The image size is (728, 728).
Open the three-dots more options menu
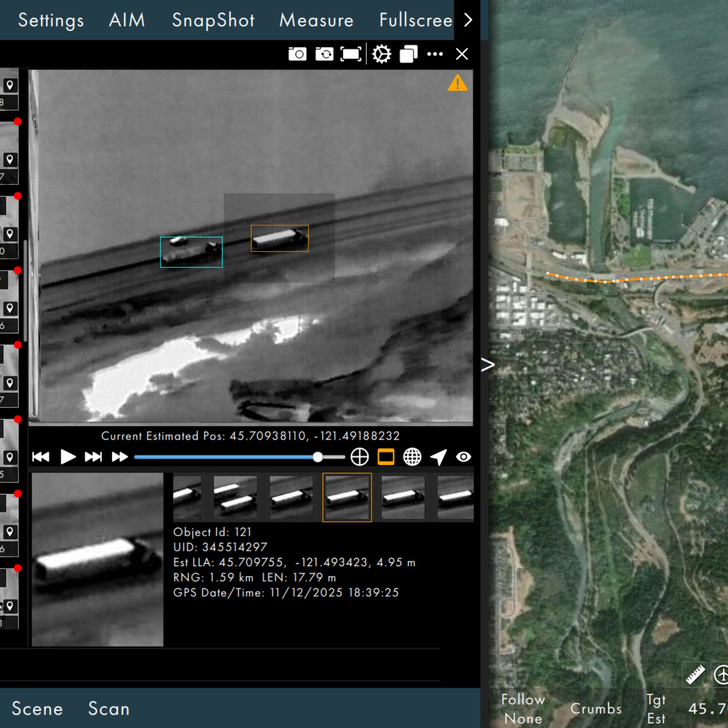435,54
